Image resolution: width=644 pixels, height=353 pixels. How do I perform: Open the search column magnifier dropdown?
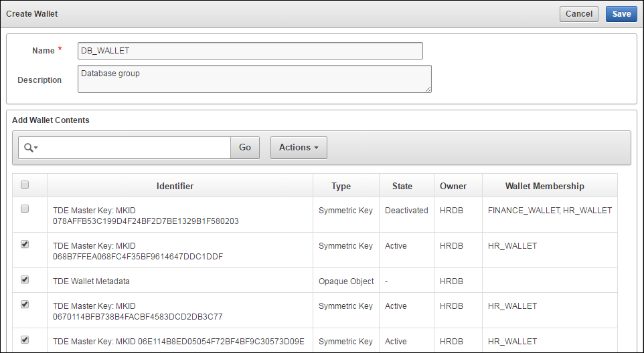(31, 148)
